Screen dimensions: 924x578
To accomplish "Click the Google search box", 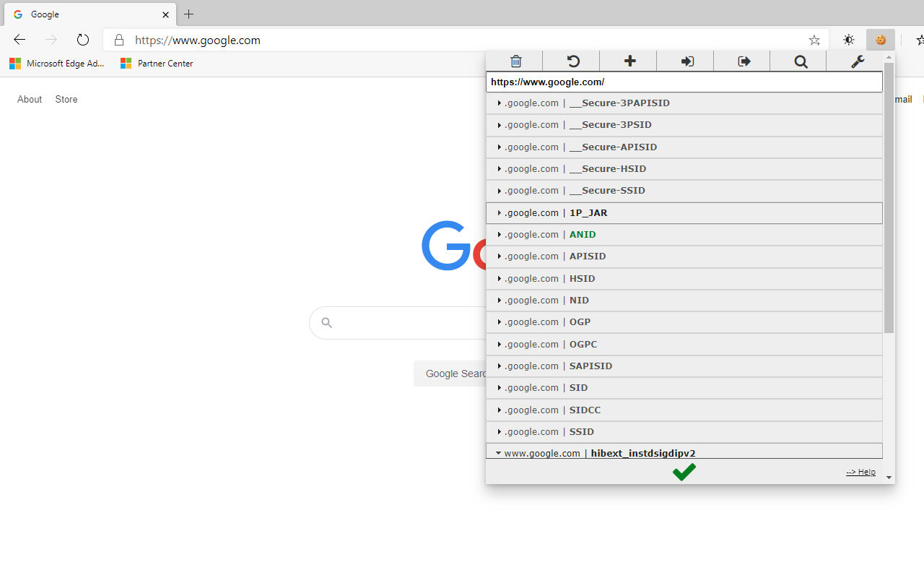I will point(398,323).
